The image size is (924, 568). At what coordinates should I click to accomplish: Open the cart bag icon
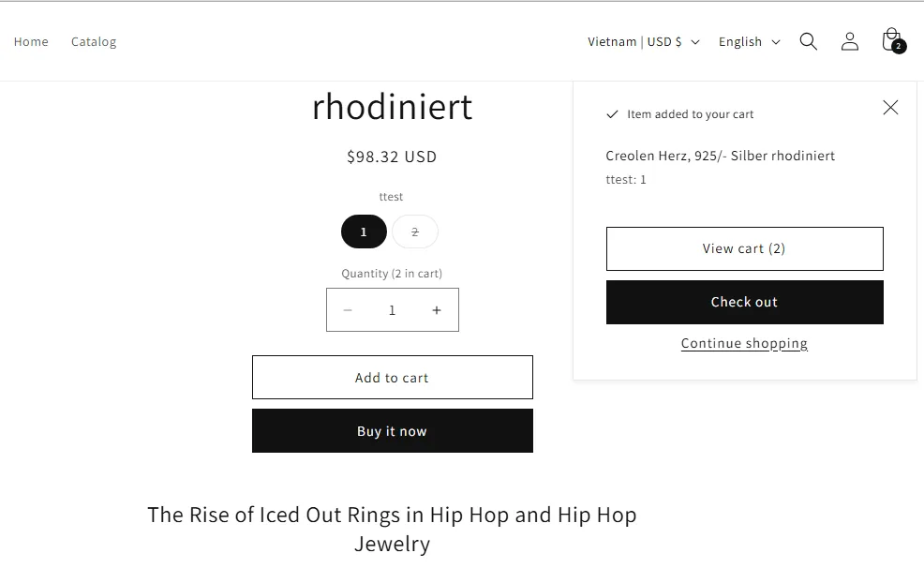889,39
